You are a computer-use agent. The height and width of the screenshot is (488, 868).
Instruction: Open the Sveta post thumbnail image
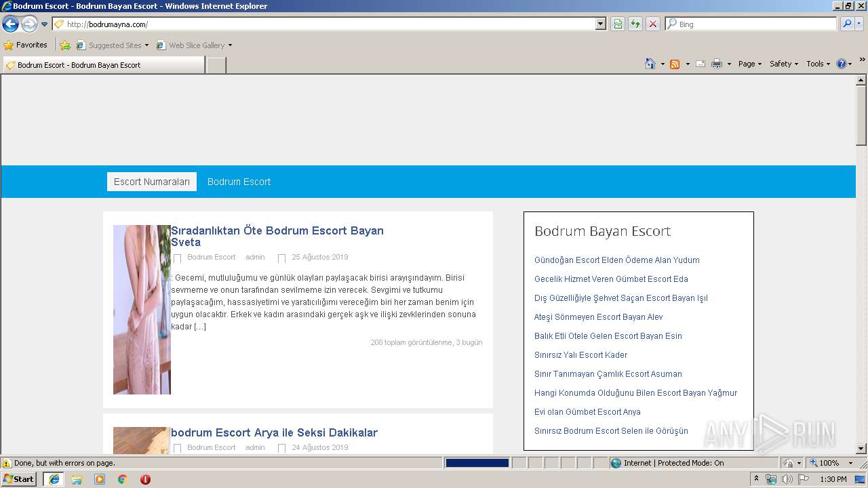tap(142, 310)
